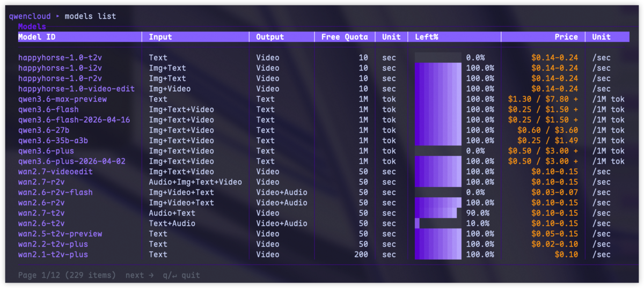Click the q/↵ quit hint
Viewport: 644px width, 288px height.
click(181, 275)
